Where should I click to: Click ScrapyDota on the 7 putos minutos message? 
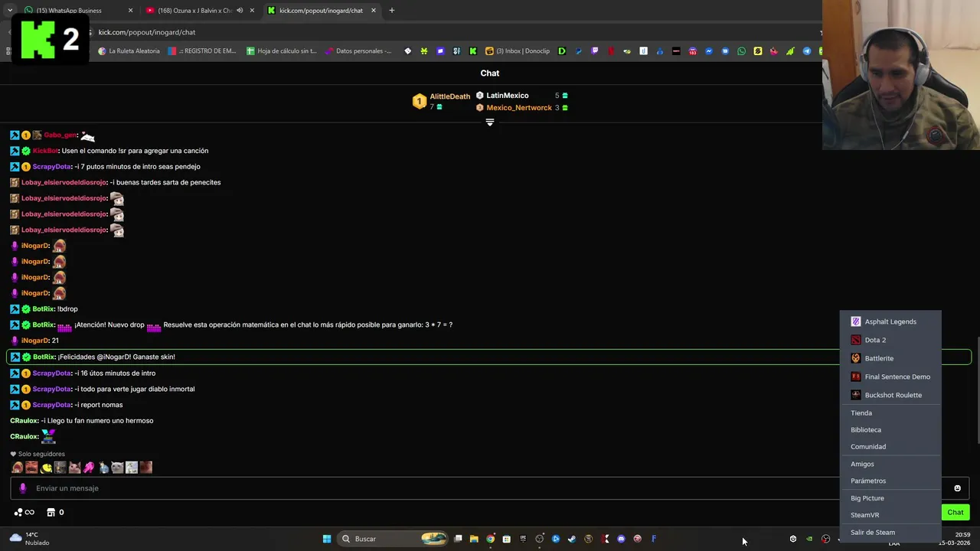[52, 167]
